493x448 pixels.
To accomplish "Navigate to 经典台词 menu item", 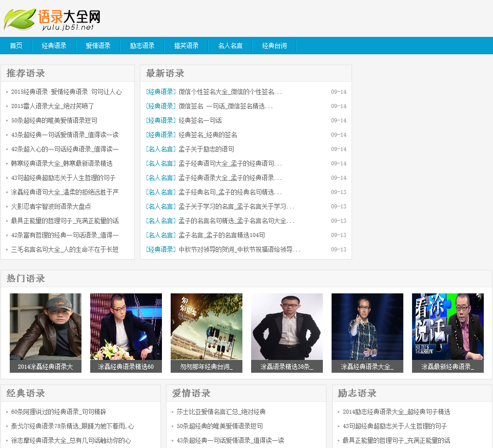I will (274, 46).
